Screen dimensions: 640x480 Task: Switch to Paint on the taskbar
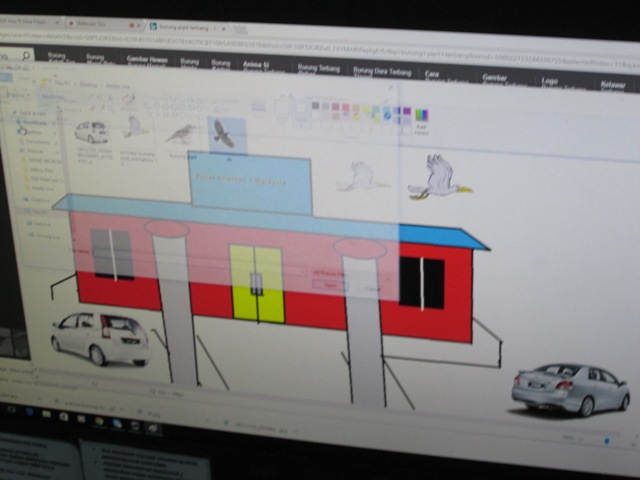(x=153, y=428)
